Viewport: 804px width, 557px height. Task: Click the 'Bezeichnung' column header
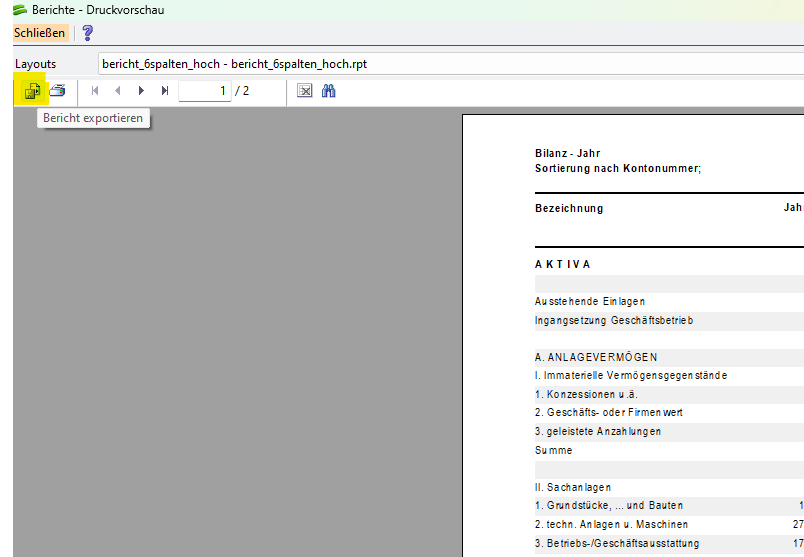[569, 209]
